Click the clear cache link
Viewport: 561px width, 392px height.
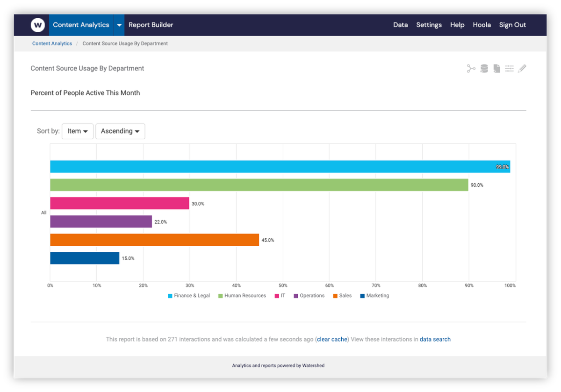point(332,339)
